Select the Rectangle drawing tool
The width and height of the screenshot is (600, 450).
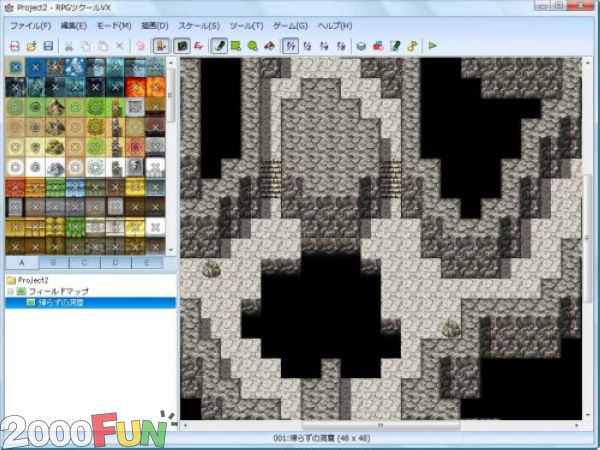236,45
